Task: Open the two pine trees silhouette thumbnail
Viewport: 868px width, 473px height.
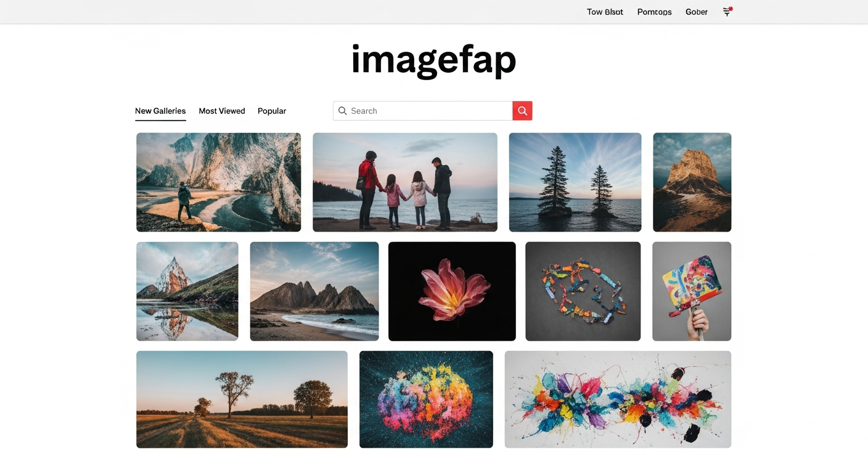Action: point(575,182)
